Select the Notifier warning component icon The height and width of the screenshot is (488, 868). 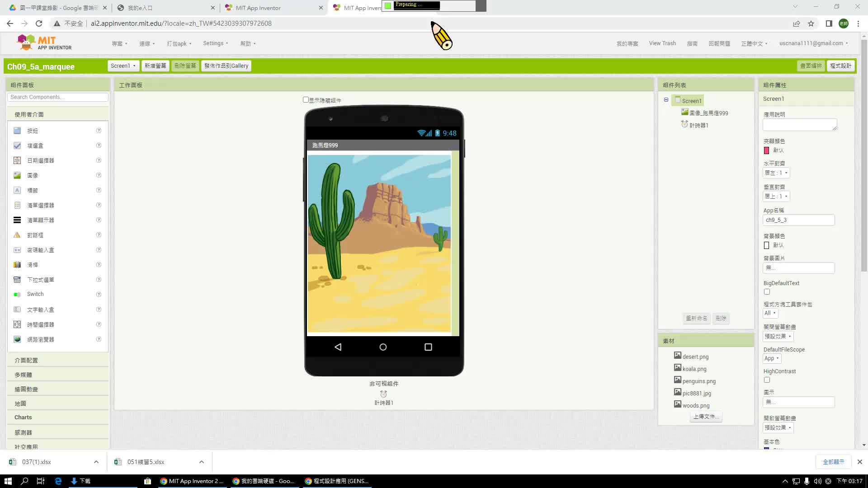pos(17,235)
